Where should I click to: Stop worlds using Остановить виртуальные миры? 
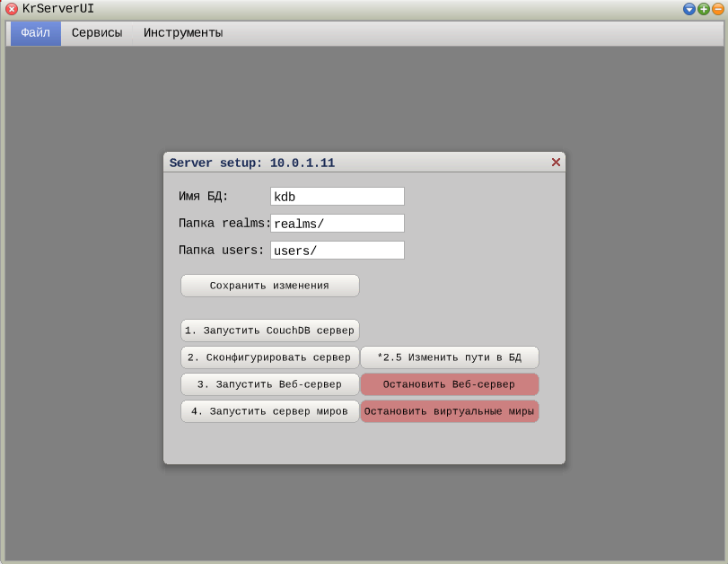449,411
